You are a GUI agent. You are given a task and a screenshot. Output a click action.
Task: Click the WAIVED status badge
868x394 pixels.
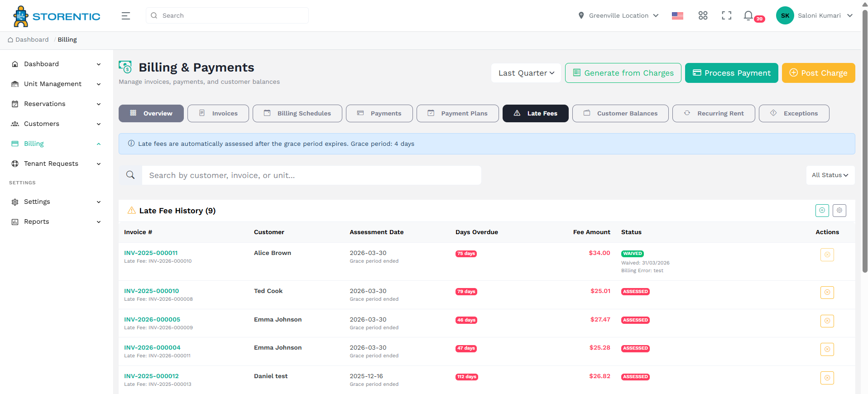(x=633, y=254)
